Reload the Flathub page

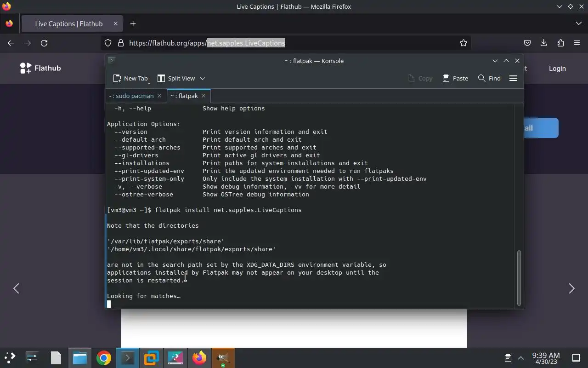[44, 43]
